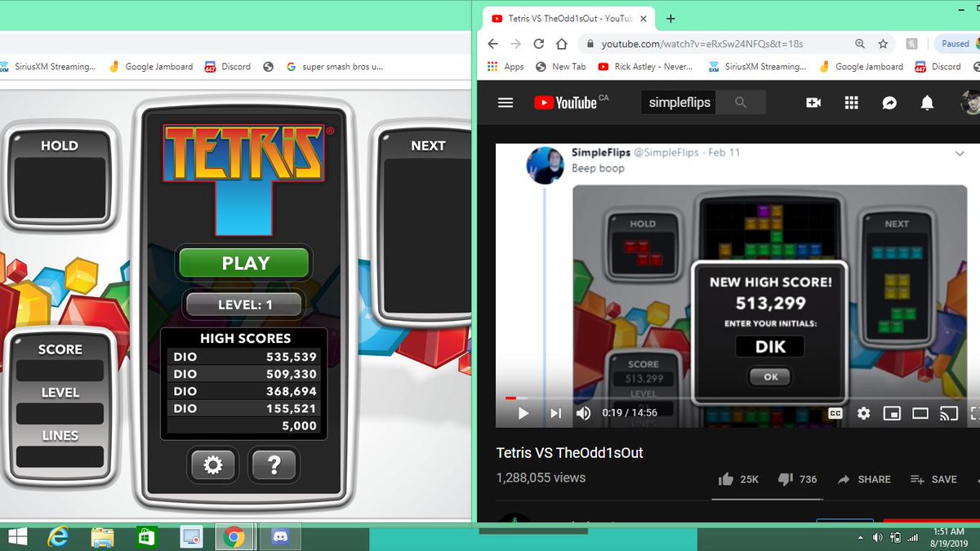Click the 509,330 high score entry

point(245,374)
